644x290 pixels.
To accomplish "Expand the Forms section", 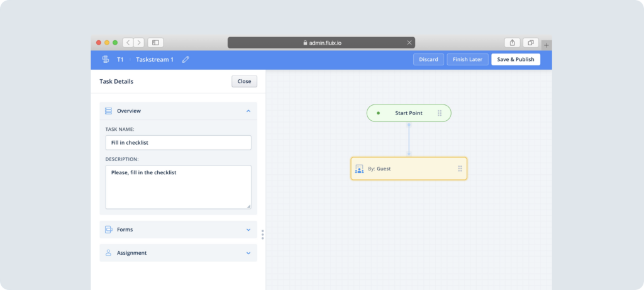I will tap(248, 230).
